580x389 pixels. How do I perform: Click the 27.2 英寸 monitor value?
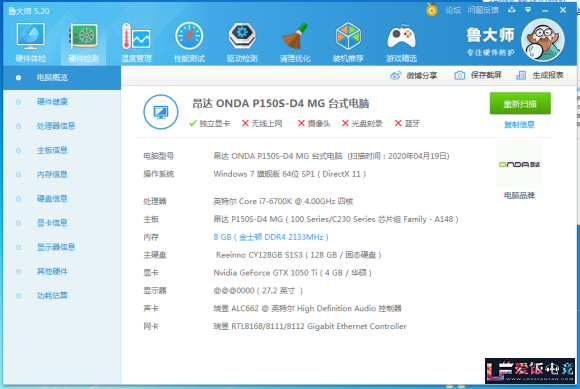(258, 291)
